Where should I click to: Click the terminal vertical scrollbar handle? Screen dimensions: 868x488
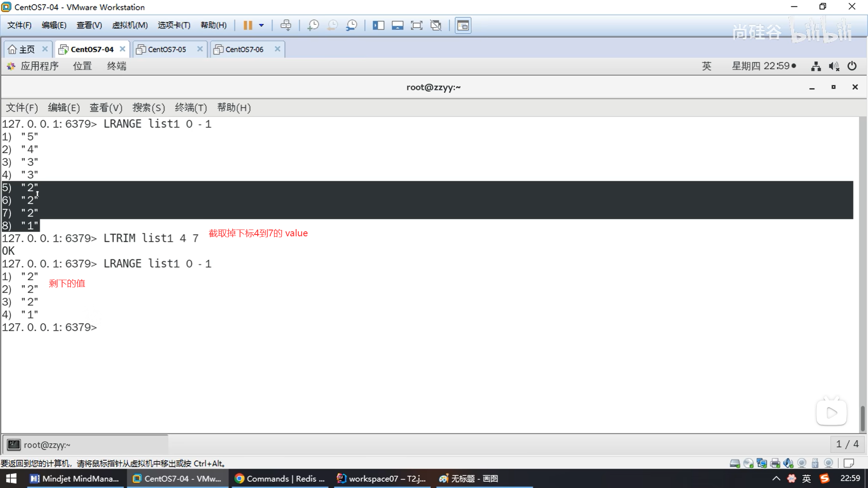pos(863,418)
